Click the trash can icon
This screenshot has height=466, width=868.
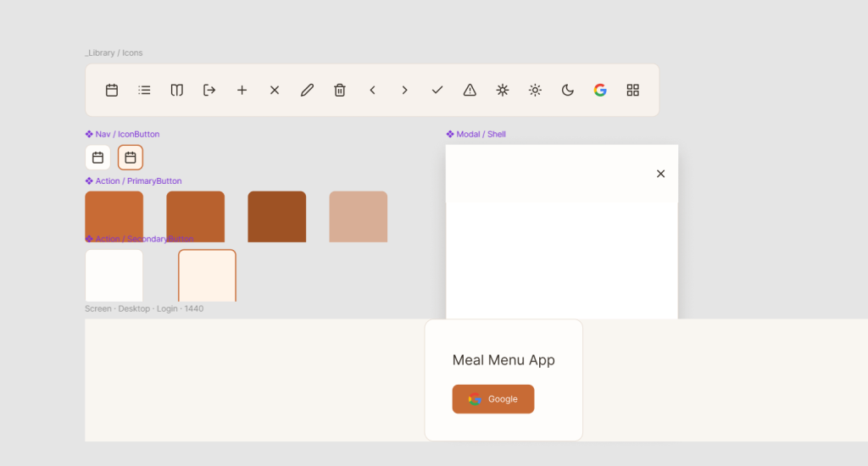(340, 90)
